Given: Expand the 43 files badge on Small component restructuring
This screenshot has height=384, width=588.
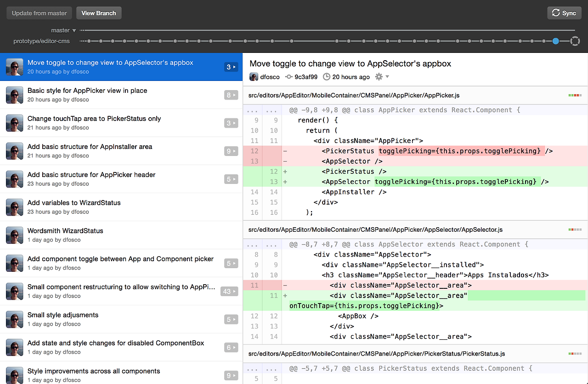Looking at the screenshot, I should (x=229, y=291).
